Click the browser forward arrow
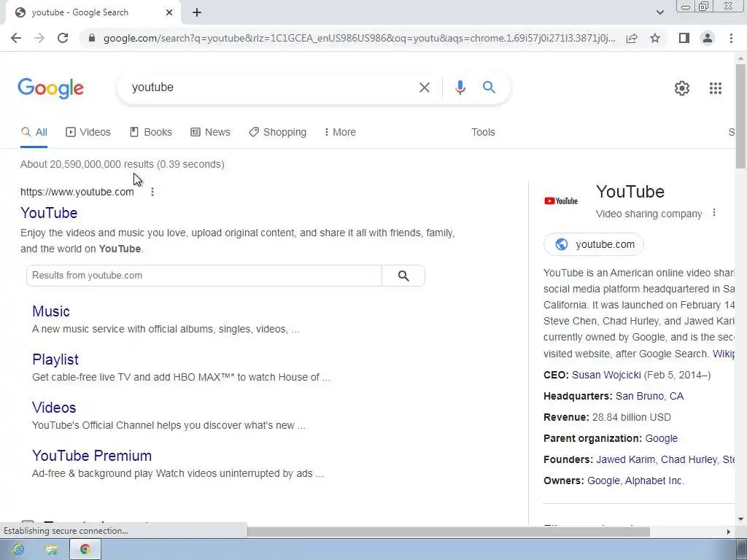 point(39,38)
